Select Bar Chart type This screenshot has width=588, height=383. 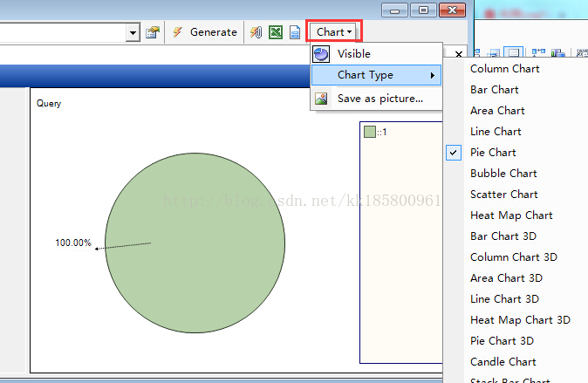[495, 90]
